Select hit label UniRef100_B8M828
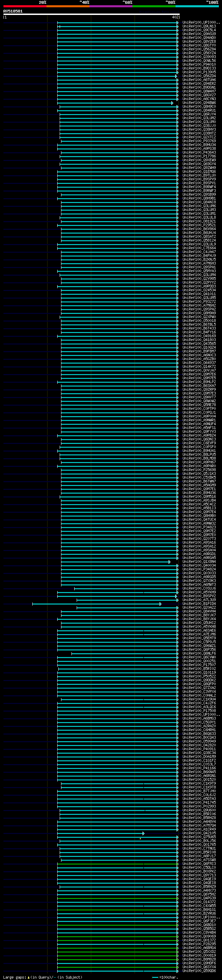The width and height of the screenshot is (222, 980). pos(199,959)
